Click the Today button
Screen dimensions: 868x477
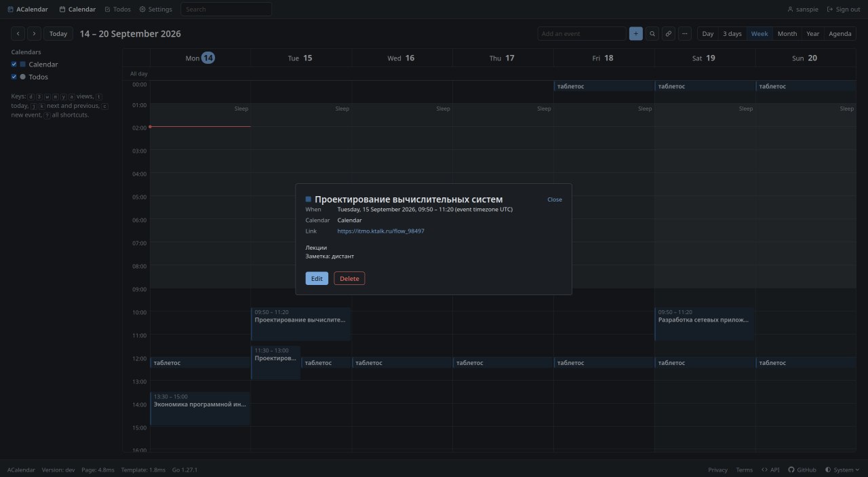(x=58, y=34)
